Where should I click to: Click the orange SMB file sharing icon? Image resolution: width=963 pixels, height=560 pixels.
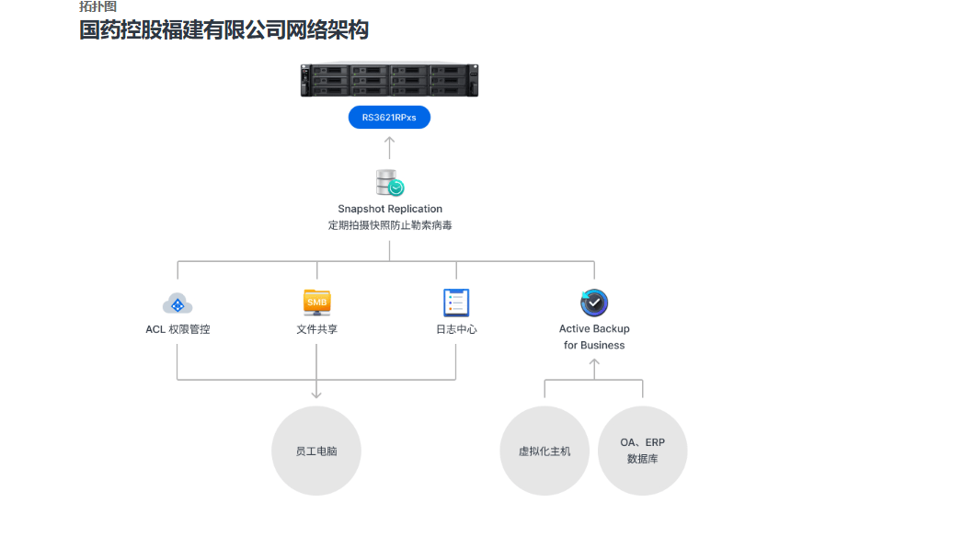(317, 303)
